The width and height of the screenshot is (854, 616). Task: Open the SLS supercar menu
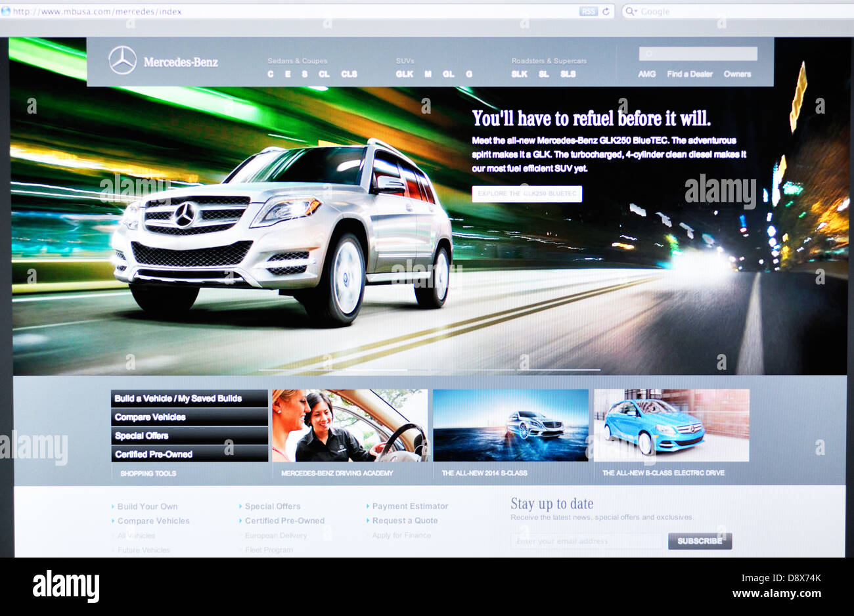coord(568,74)
